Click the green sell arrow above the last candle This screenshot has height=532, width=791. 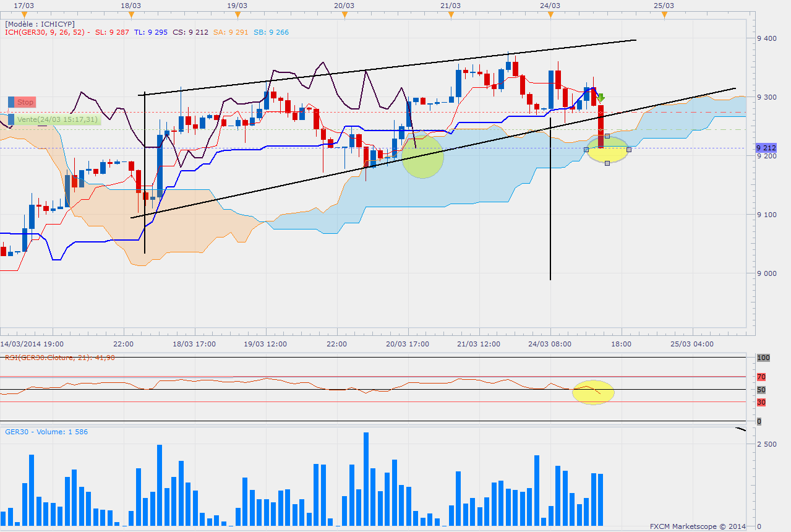coord(601,97)
